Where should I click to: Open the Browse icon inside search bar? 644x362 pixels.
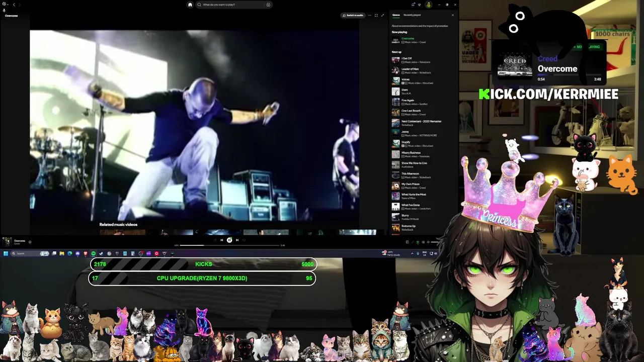click(x=268, y=5)
